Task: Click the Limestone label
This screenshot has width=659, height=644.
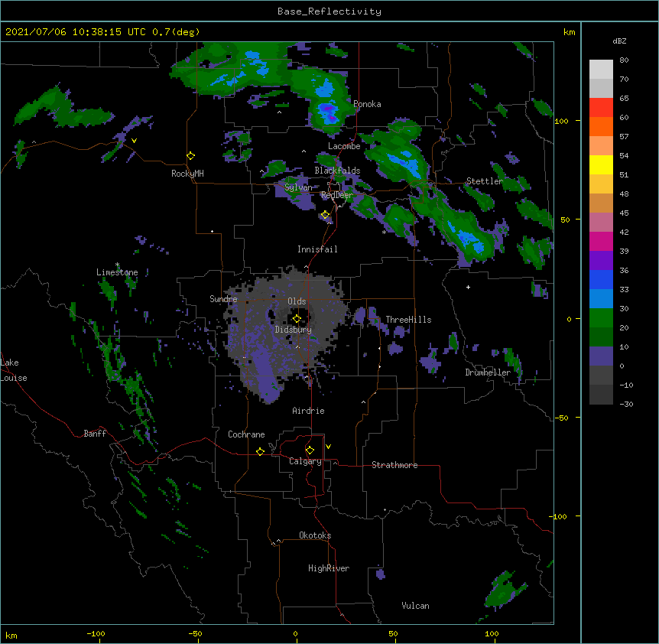Action: pyautogui.click(x=117, y=272)
